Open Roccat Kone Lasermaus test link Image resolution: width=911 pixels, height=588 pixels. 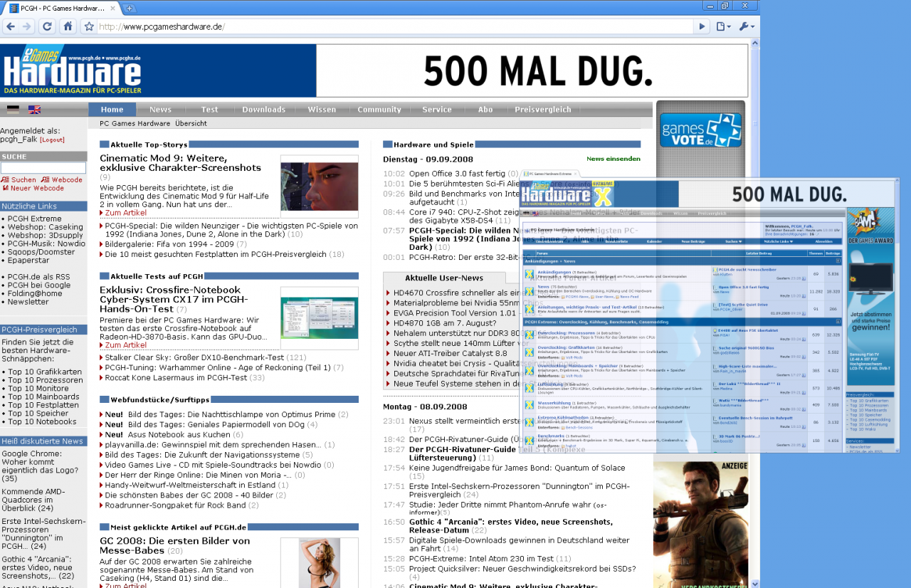point(176,377)
